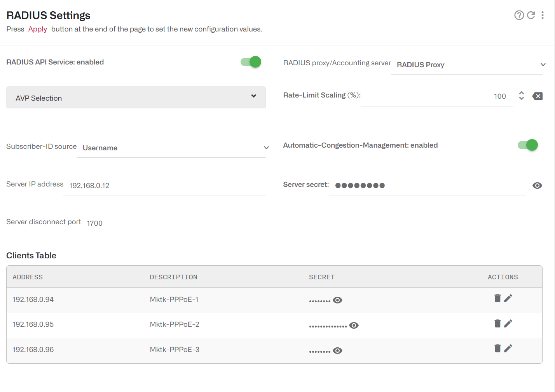Screen dimensions: 555x392
Task: Edit client Mktk-PPPoE-2
Action: click(508, 323)
